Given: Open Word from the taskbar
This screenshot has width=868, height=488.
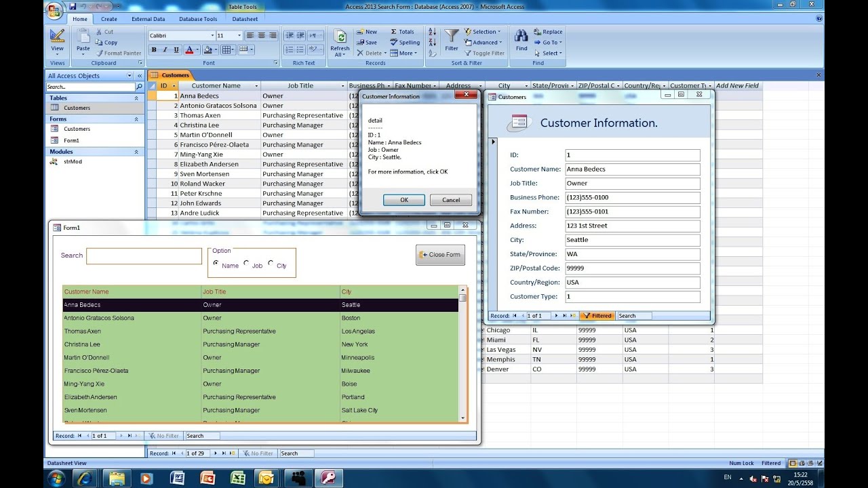Looking at the screenshot, I should 178,478.
